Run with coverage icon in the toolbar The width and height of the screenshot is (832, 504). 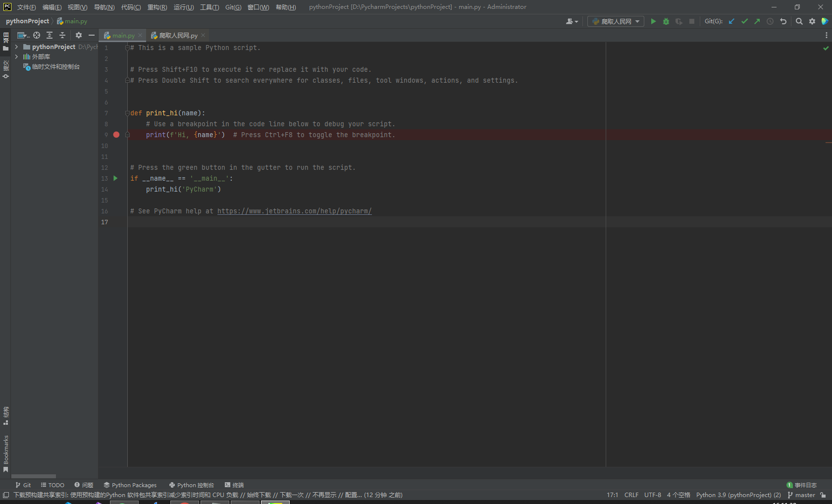679,21
